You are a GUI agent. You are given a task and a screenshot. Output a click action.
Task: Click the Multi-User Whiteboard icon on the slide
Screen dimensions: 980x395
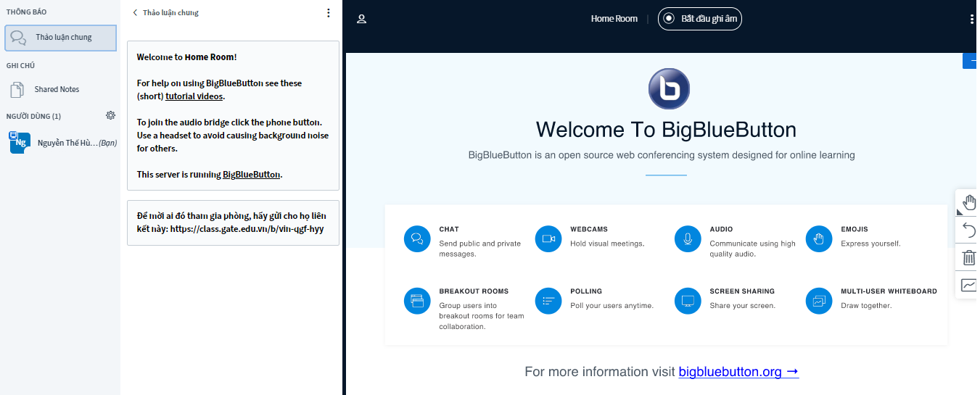click(x=819, y=301)
